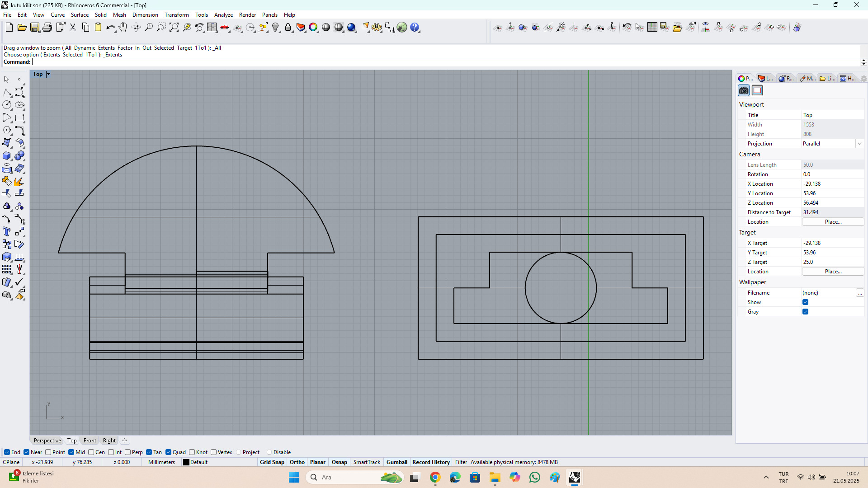Toggle the Quad osnap checkbox
868x488 pixels.
[x=169, y=452]
